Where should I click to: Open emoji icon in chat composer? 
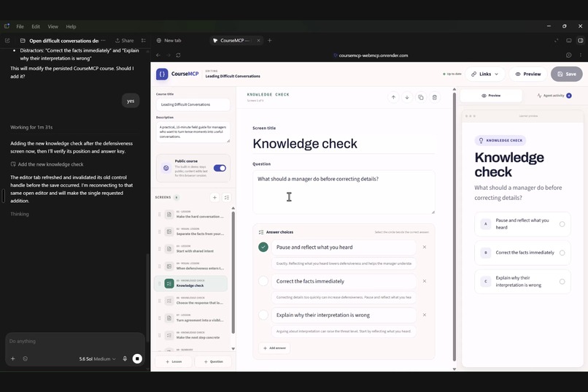pos(25,358)
